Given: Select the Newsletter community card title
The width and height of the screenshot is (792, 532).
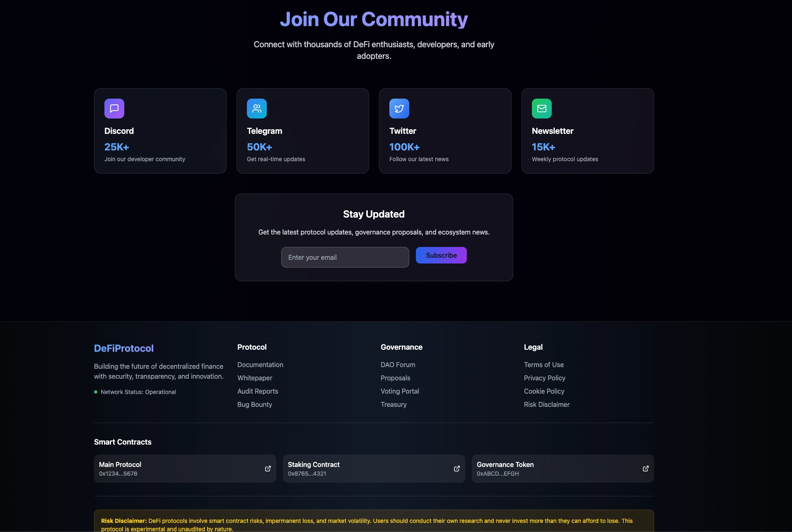Looking at the screenshot, I should click(x=553, y=131).
